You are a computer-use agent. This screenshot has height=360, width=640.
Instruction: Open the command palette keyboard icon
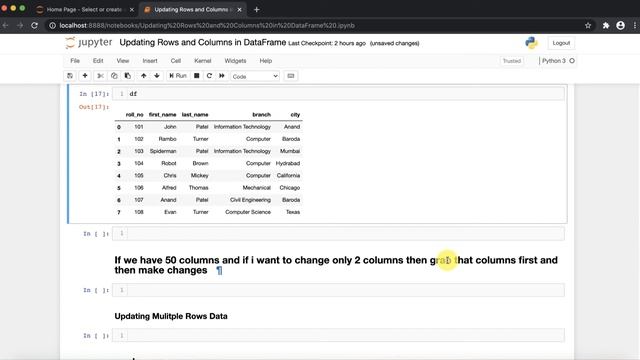pos(291,76)
